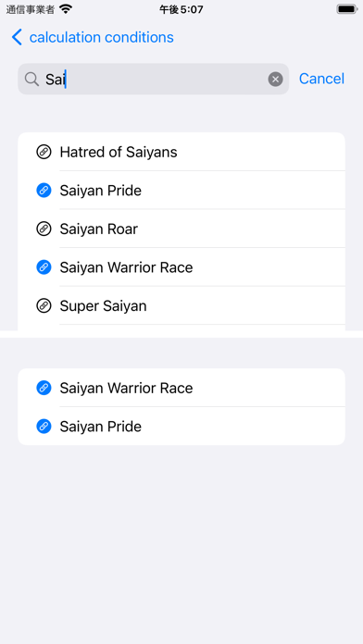Image resolution: width=363 pixels, height=644 pixels.
Task: Toggle the Hatred of Saiyans link icon
Action: pyautogui.click(x=44, y=152)
